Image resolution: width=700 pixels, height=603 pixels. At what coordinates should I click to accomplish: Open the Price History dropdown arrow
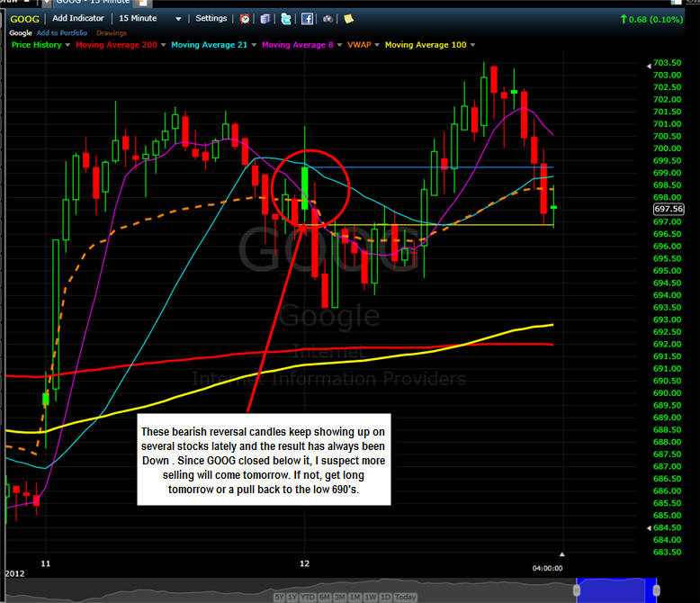(67, 45)
